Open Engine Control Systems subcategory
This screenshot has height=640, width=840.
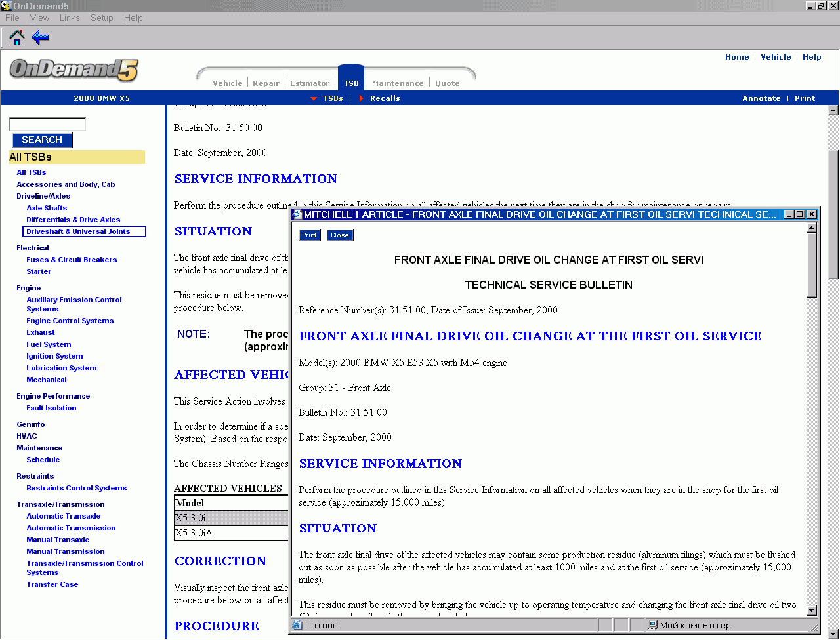pyautogui.click(x=70, y=321)
